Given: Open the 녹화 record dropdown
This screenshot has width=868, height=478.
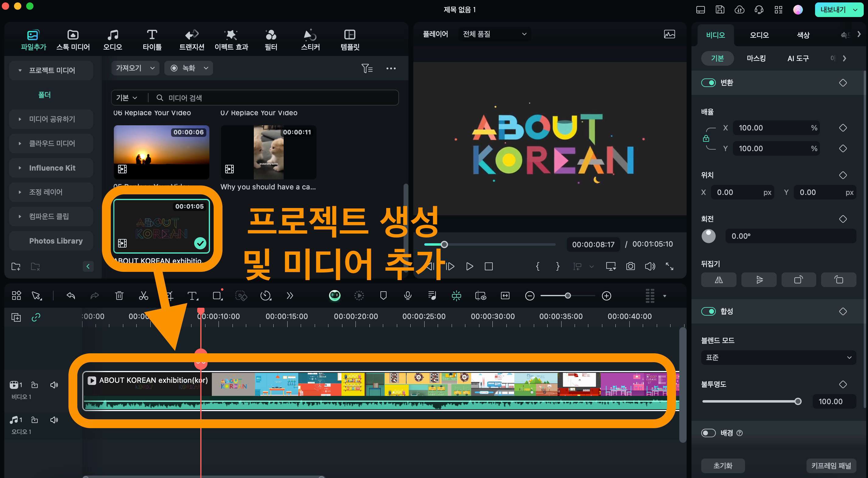Looking at the screenshot, I should pyautogui.click(x=188, y=68).
